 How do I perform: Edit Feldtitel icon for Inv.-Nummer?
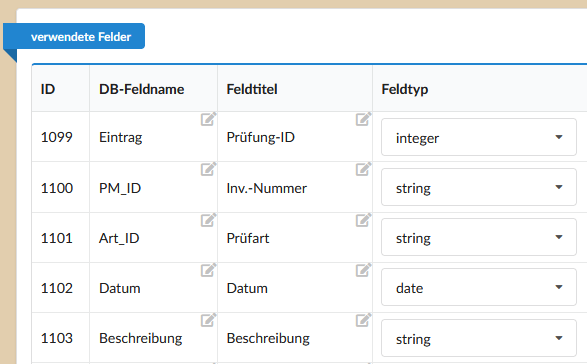pos(363,169)
